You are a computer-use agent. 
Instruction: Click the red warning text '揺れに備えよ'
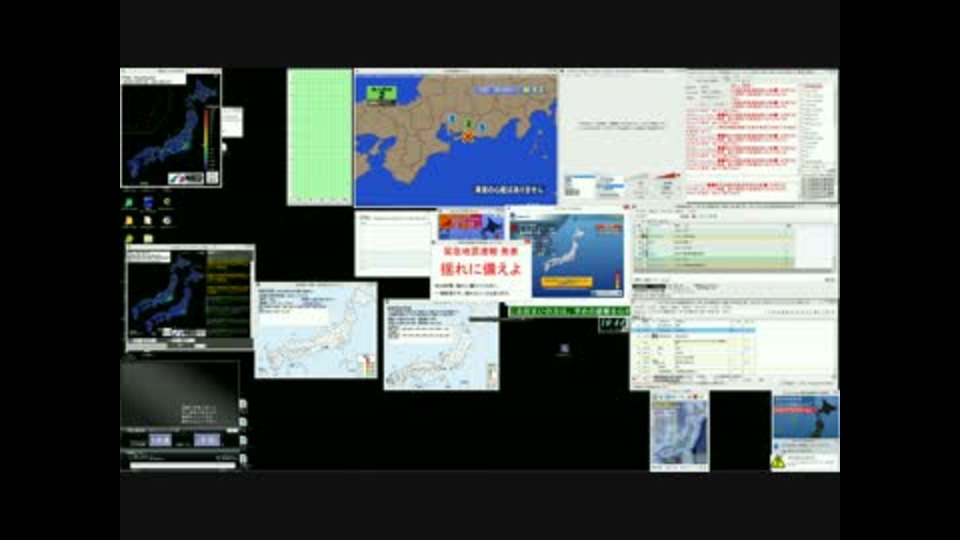tap(481, 269)
